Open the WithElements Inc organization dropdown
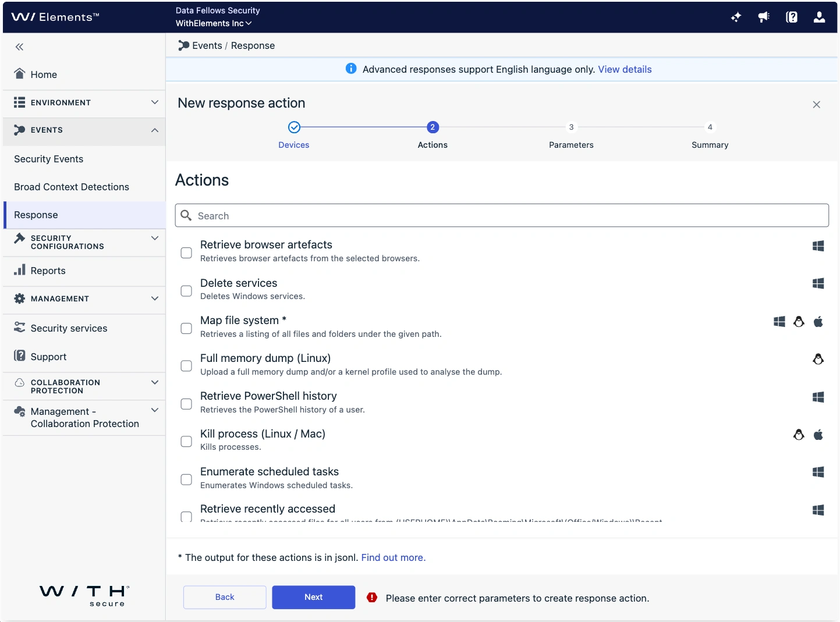Viewport: 840px width, 622px height. click(214, 23)
